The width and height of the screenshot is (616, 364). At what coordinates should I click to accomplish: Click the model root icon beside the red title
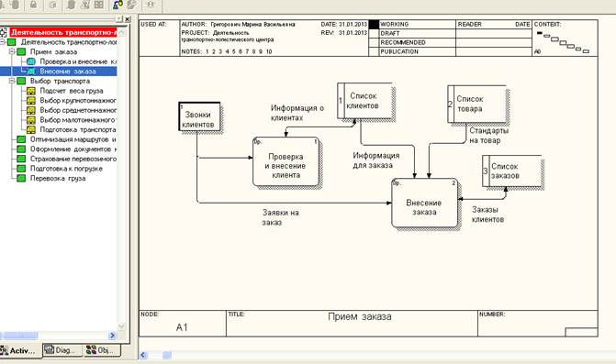pyautogui.click(x=3, y=33)
